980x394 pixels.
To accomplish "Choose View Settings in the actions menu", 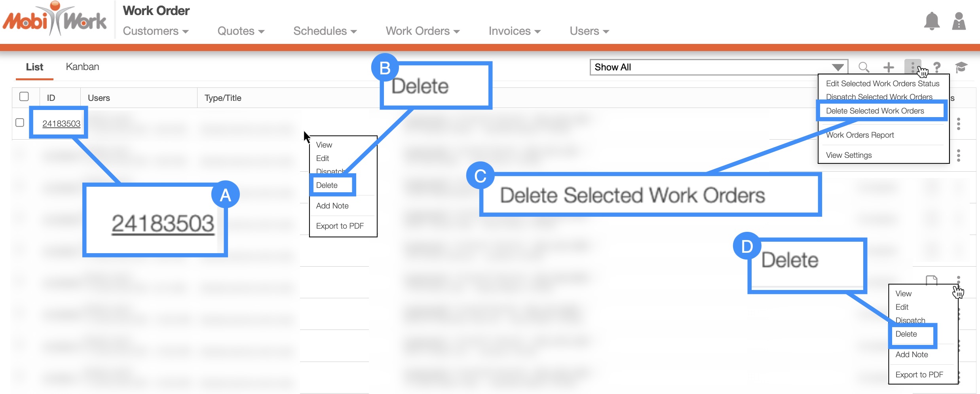I will [849, 155].
